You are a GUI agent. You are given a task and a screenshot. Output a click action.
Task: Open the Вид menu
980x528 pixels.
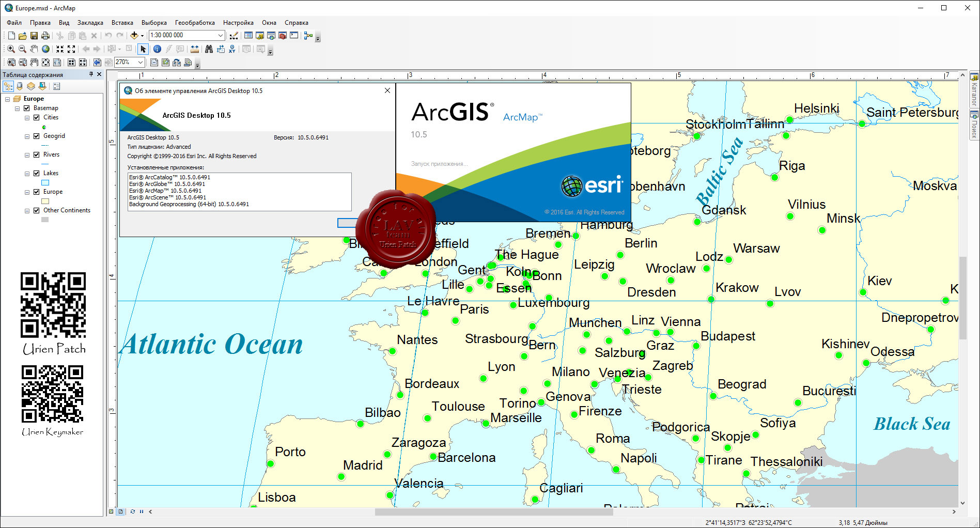[64, 23]
